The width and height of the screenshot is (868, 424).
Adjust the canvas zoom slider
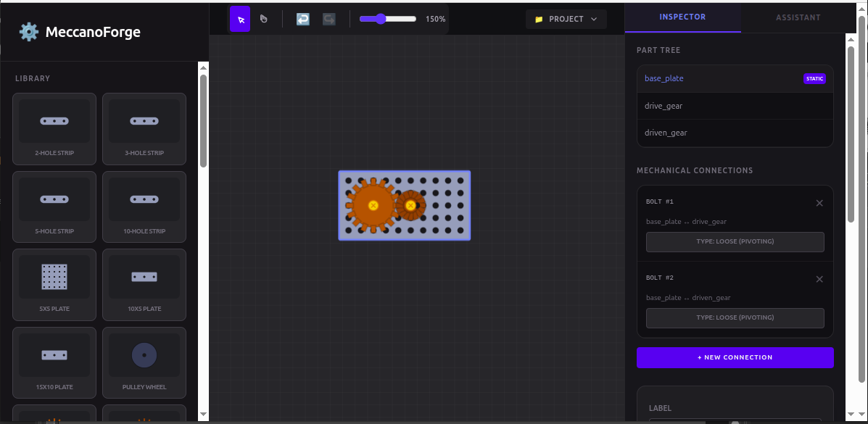(387, 19)
